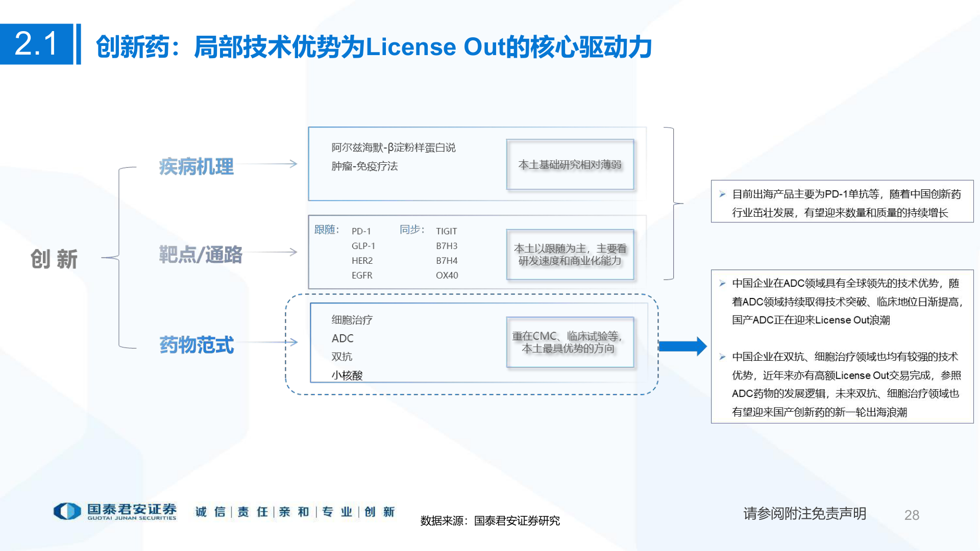Image resolution: width=980 pixels, height=551 pixels.
Task: Click the box 重在CMC、临床试验等
Action: click(x=570, y=342)
